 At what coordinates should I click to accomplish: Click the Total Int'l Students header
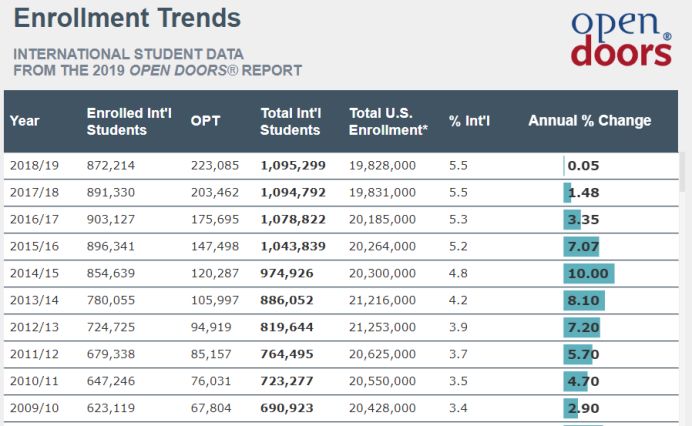(x=290, y=121)
